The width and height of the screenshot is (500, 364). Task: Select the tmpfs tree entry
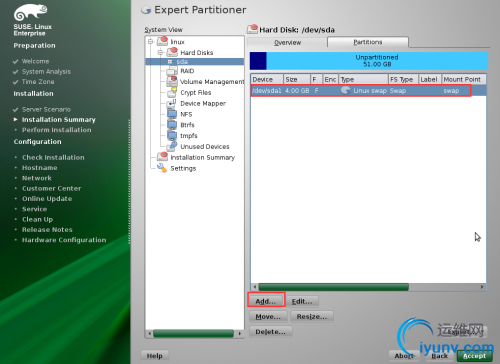tap(189, 136)
